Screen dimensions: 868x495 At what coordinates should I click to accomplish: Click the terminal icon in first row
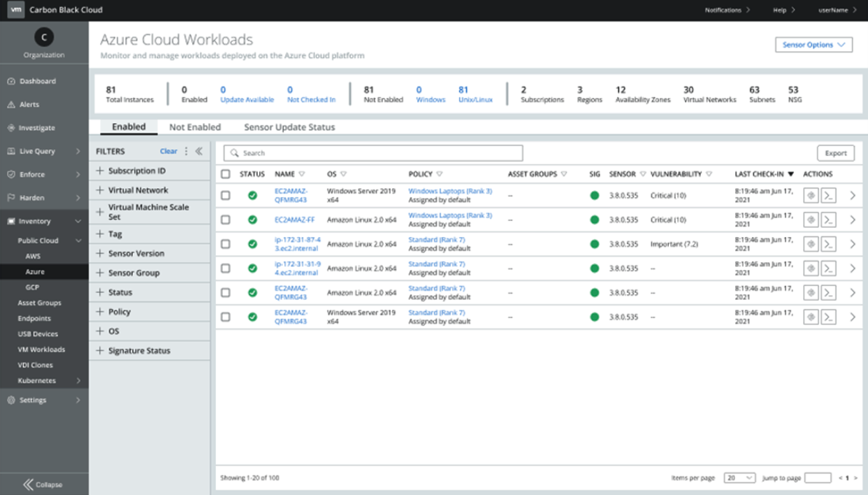828,196
